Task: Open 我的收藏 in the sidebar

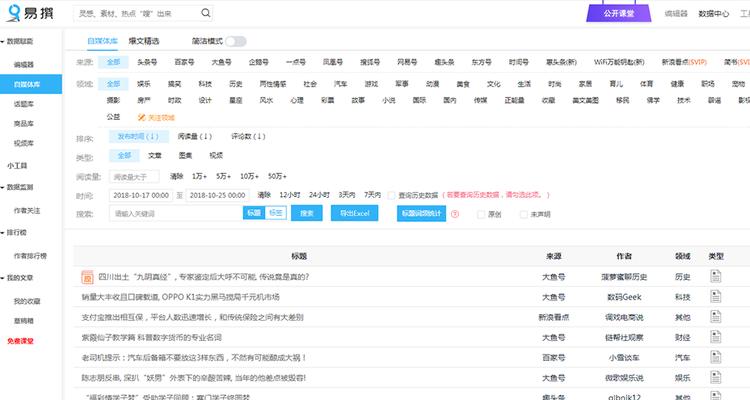Action: coord(27,301)
